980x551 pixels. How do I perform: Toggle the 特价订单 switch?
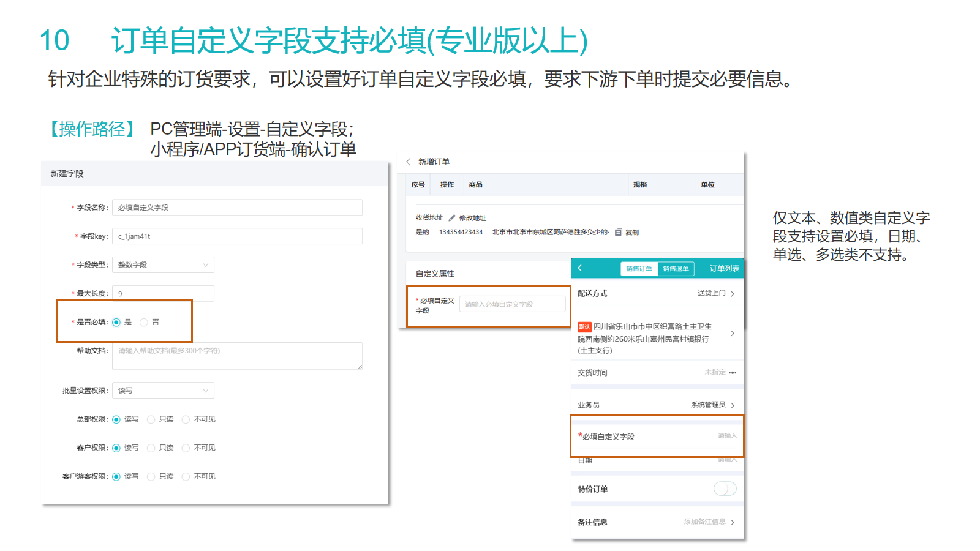tap(725, 489)
